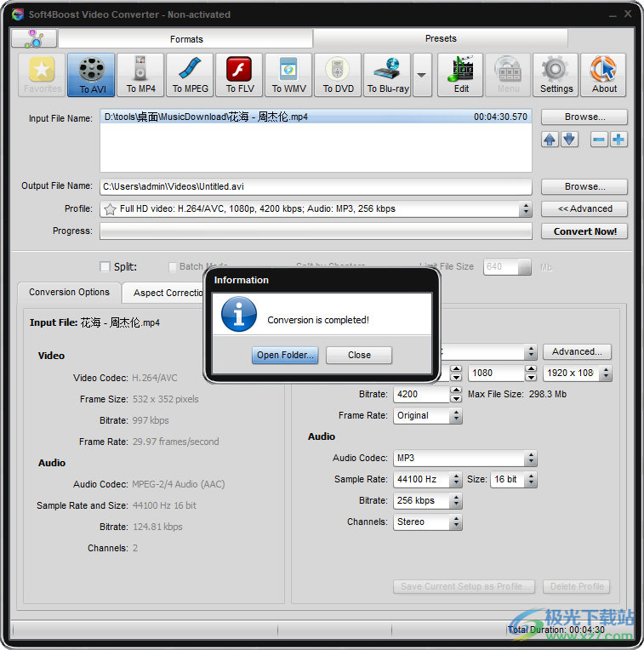Select the To Blu-ray format
Image resolution: width=644 pixels, height=650 pixels.
pos(387,75)
